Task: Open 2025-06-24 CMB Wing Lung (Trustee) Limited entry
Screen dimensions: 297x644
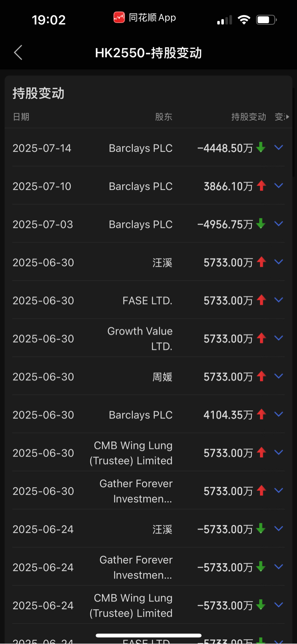Action: pyautogui.click(x=131, y=605)
